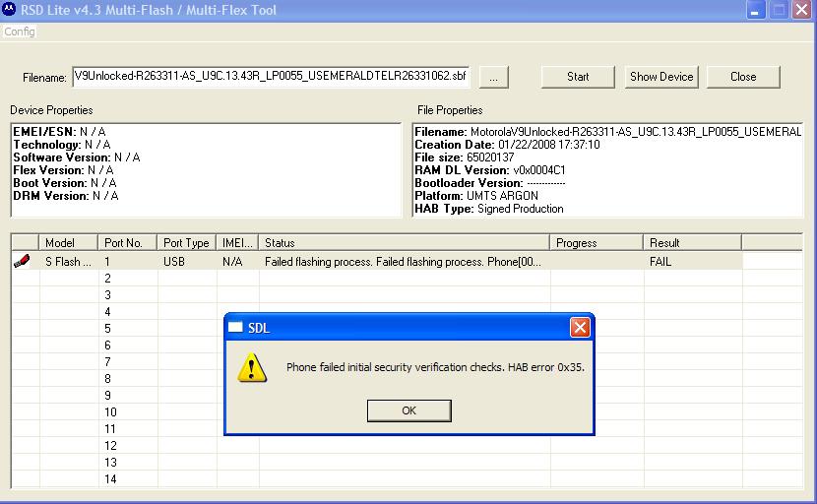Click the red phone icon in row 1
The height and width of the screenshot is (504, 817).
tap(22, 261)
